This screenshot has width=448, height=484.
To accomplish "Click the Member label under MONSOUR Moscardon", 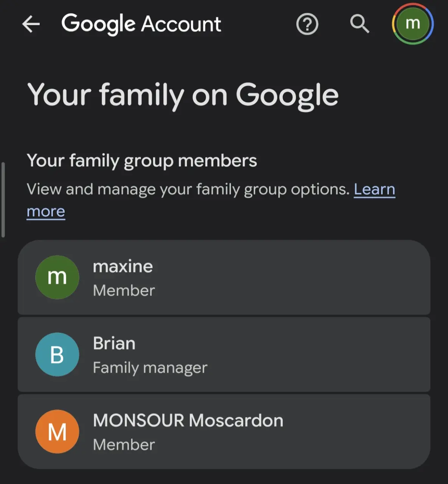I will (x=124, y=445).
